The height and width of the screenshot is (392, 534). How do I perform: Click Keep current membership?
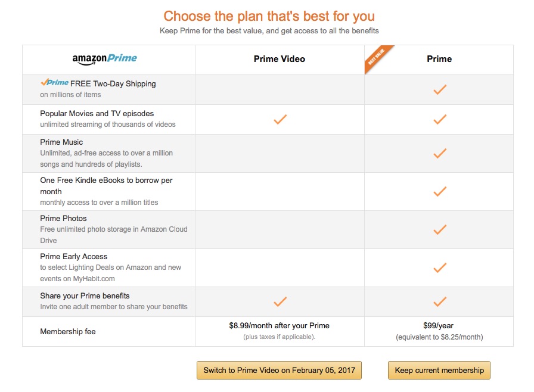point(439,370)
